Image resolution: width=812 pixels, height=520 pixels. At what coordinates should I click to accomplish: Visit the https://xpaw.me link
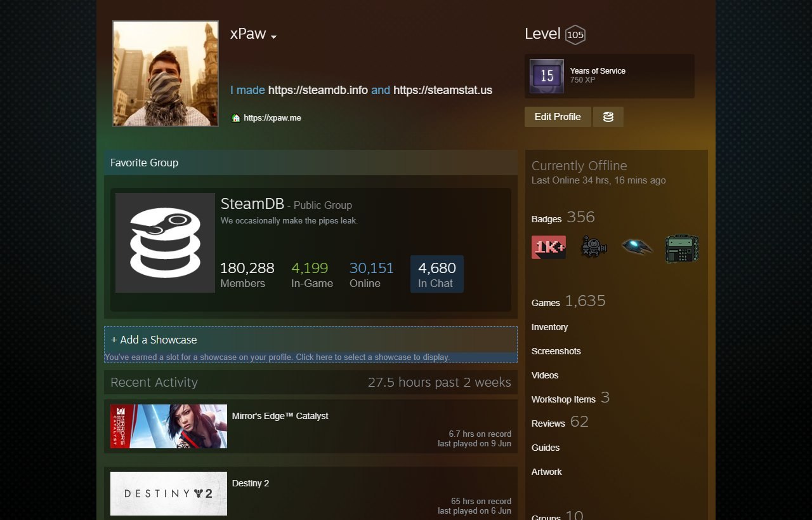pos(272,118)
